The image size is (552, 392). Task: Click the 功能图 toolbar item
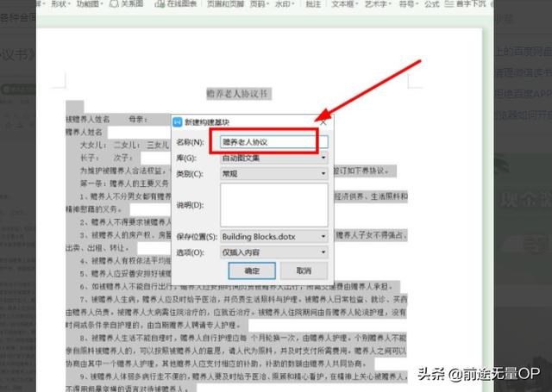89,4
